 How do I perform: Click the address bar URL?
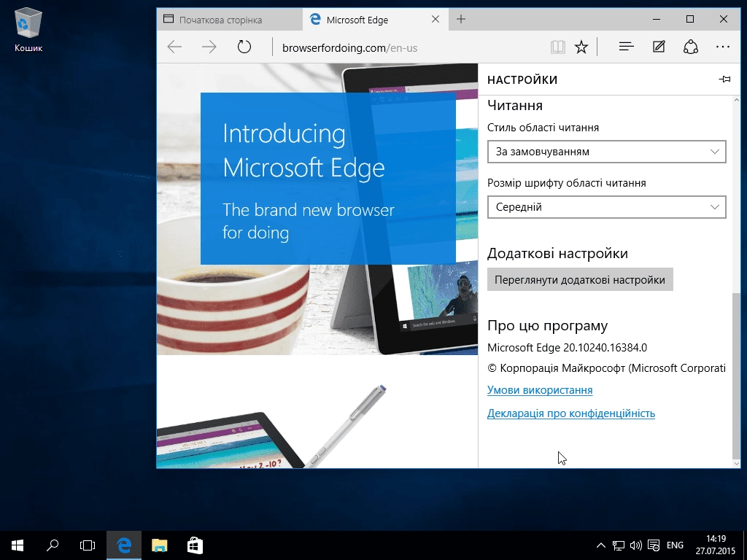click(349, 47)
